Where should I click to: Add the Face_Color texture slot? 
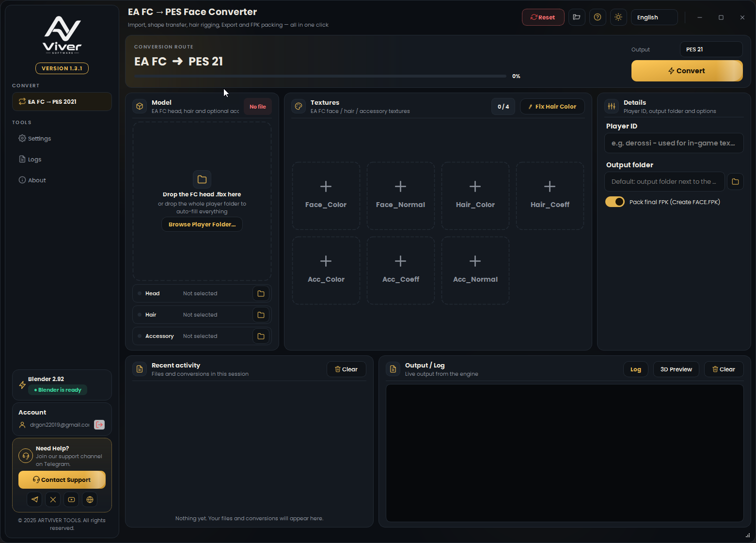tap(326, 196)
